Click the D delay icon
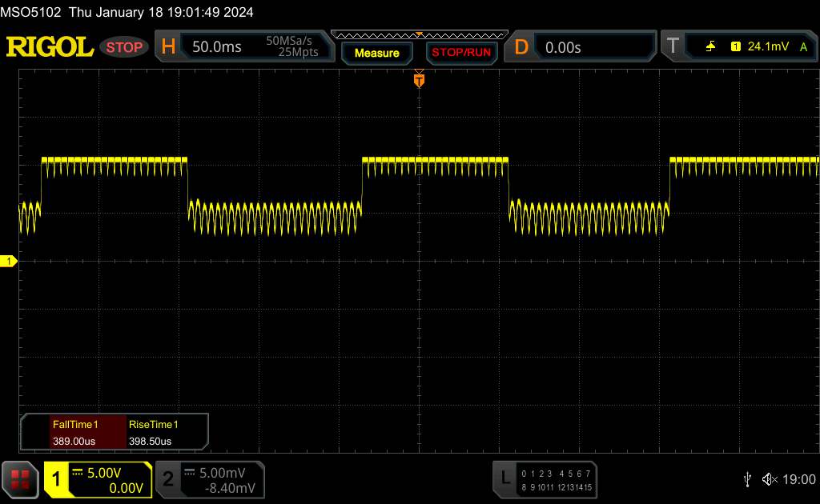 coord(521,47)
